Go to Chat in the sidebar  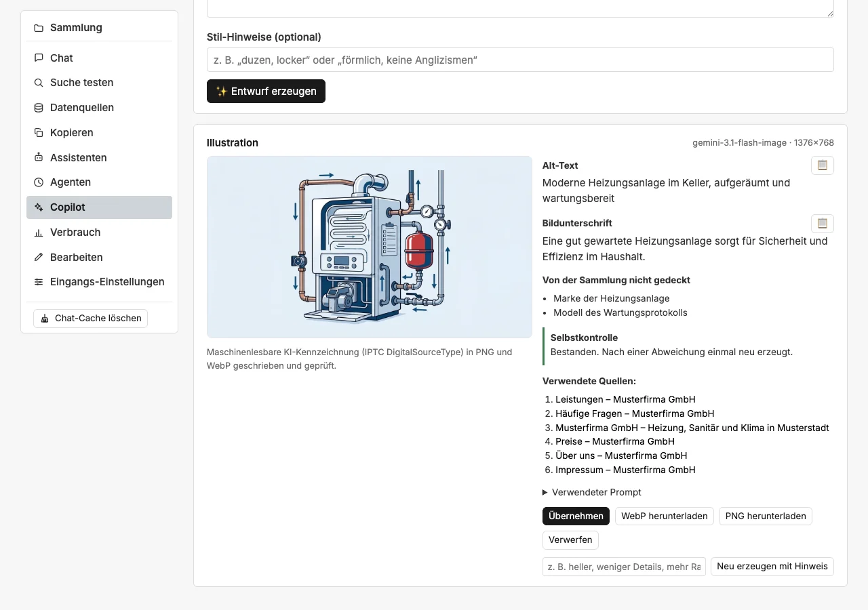[x=99, y=58]
